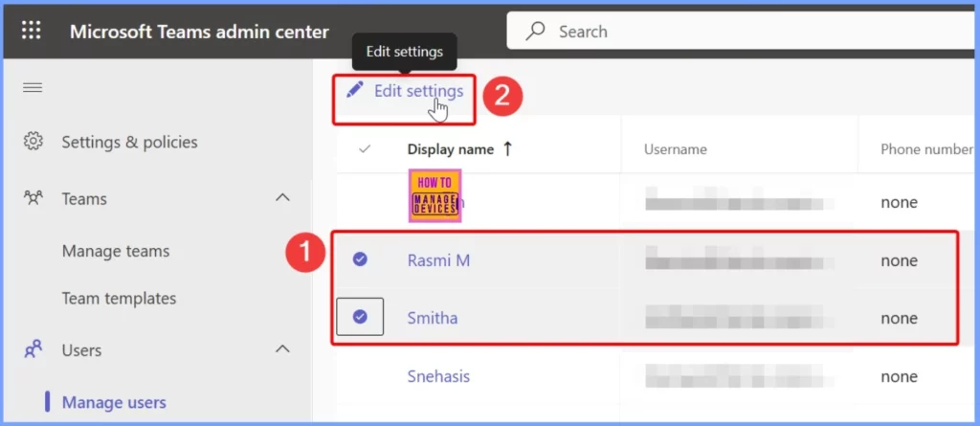Screen dimensions: 980x426
Task: Sort by Display name arrow icon
Action: click(507, 149)
